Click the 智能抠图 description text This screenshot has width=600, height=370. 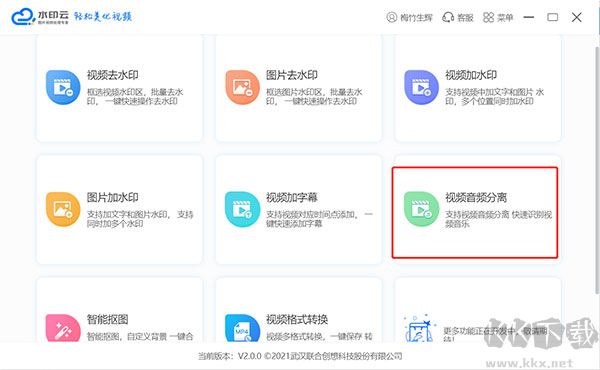(140, 337)
